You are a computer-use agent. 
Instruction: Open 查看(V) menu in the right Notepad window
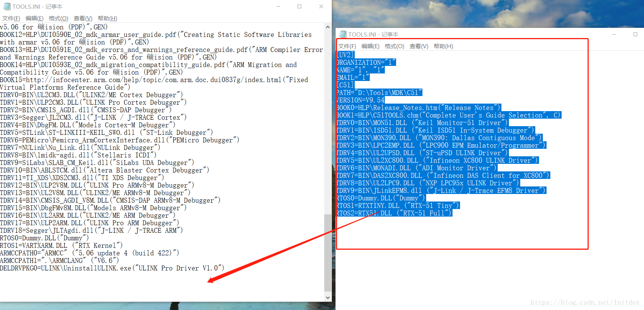pos(419,46)
